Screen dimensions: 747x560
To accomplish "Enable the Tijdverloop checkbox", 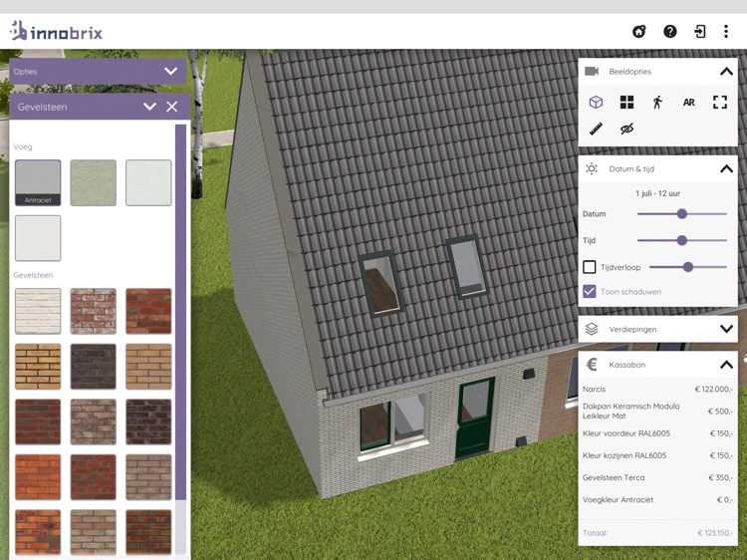I will point(590,267).
